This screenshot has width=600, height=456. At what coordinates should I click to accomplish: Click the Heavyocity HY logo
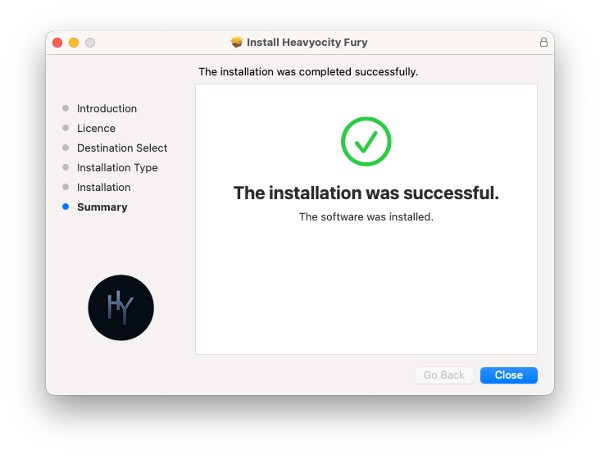click(x=121, y=308)
